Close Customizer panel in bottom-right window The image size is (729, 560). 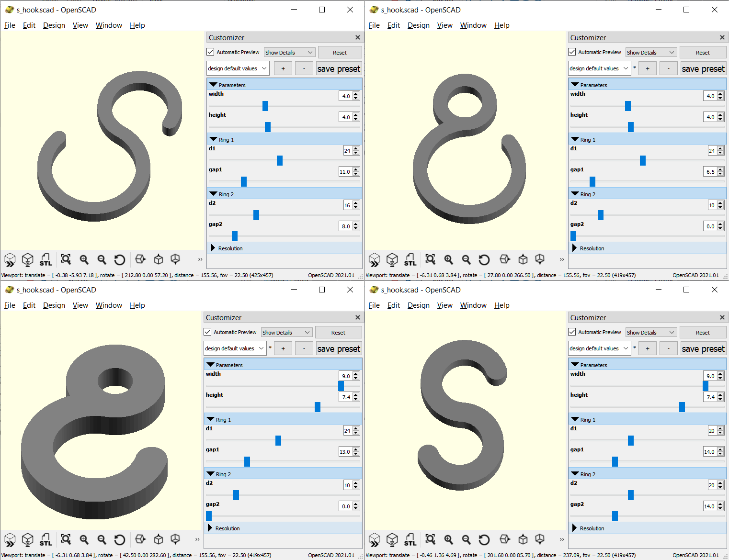click(x=722, y=318)
